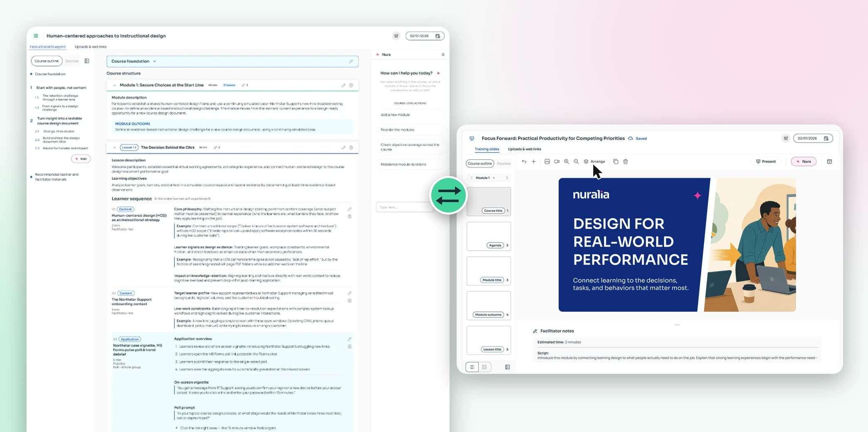Zoom out of the slide canvas
This screenshot has width=868, height=432.
pyautogui.click(x=576, y=161)
